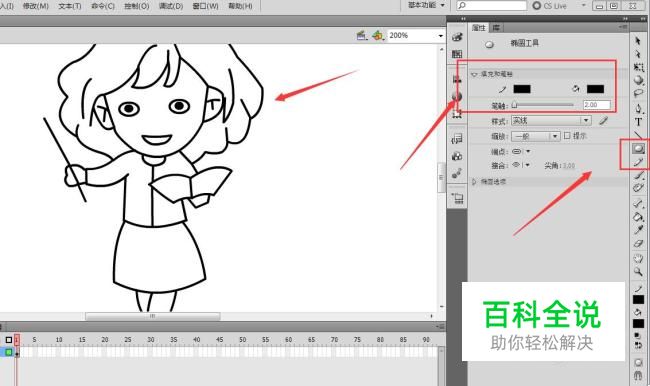Open the 缩放 scale dropdown
650x386 pixels.
[536, 136]
